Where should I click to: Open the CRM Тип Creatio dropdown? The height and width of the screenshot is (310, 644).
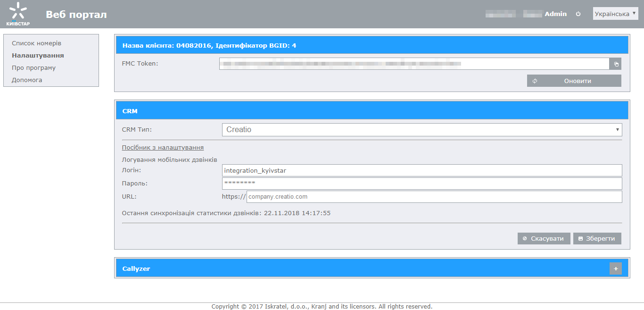pyautogui.click(x=422, y=129)
